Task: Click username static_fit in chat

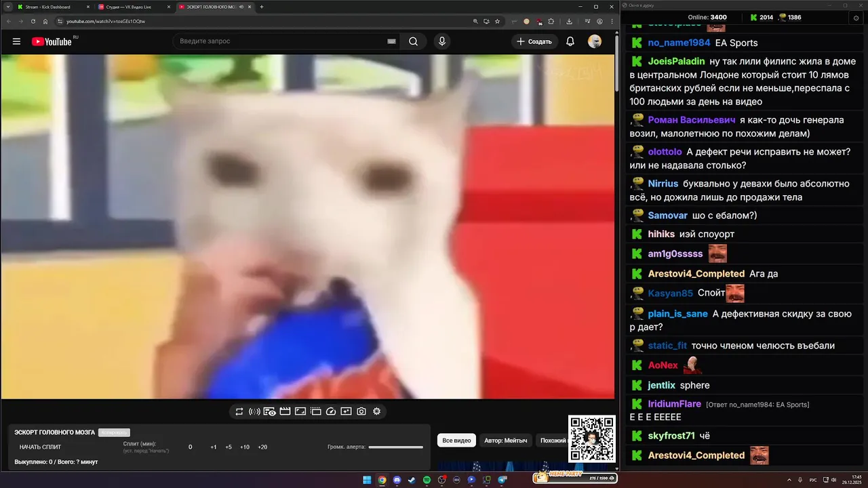Action: coord(667,346)
